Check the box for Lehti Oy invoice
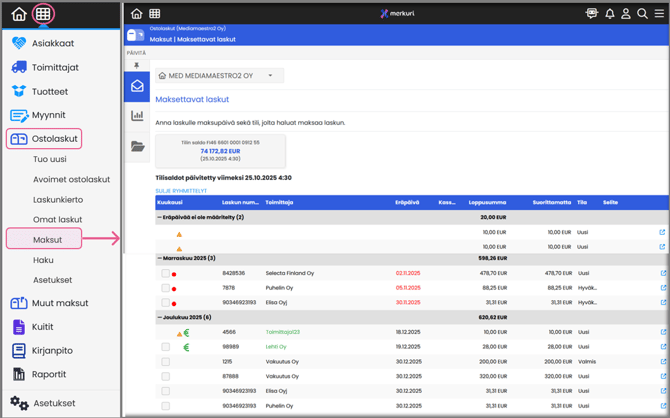670x418 pixels. coord(166,347)
